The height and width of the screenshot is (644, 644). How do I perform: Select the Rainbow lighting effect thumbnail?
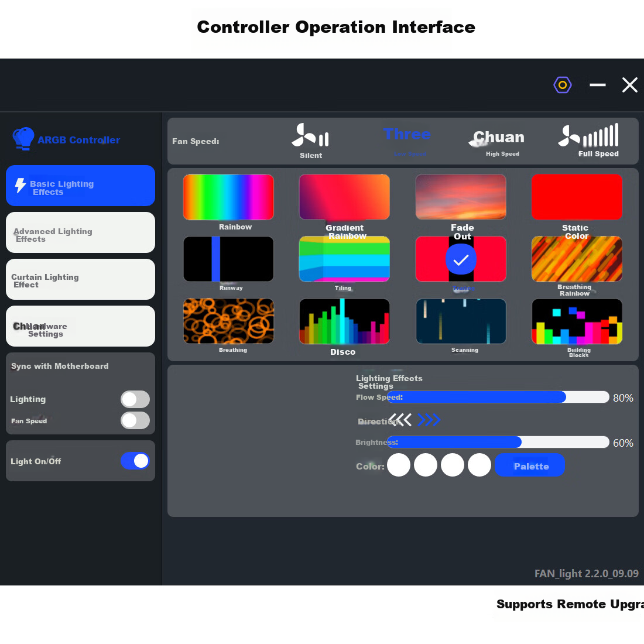pos(228,197)
